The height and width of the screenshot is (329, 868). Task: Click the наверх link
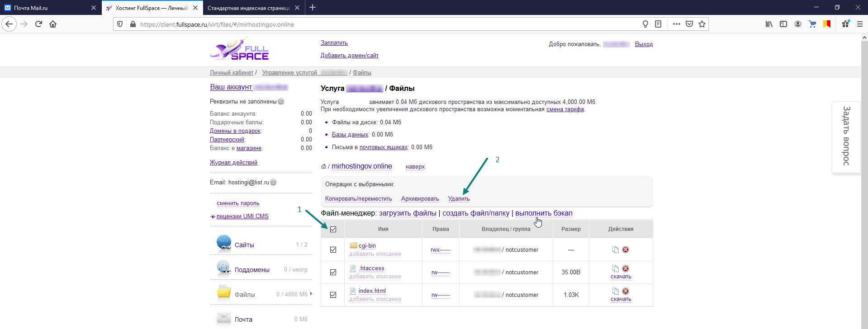415,167
